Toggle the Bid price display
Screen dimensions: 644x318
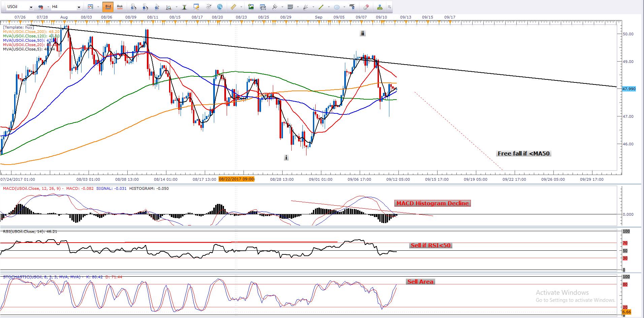(x=108, y=7)
